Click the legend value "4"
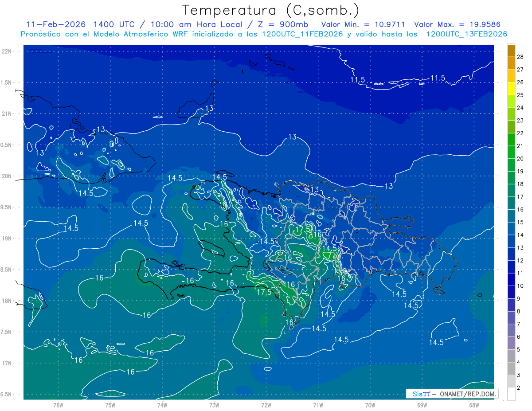The image size is (532, 411). pyautogui.click(x=519, y=363)
